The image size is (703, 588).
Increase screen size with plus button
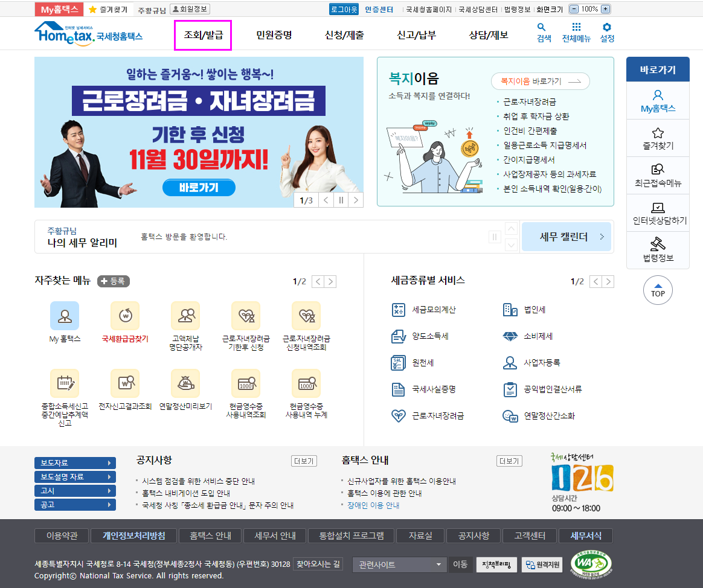click(605, 9)
